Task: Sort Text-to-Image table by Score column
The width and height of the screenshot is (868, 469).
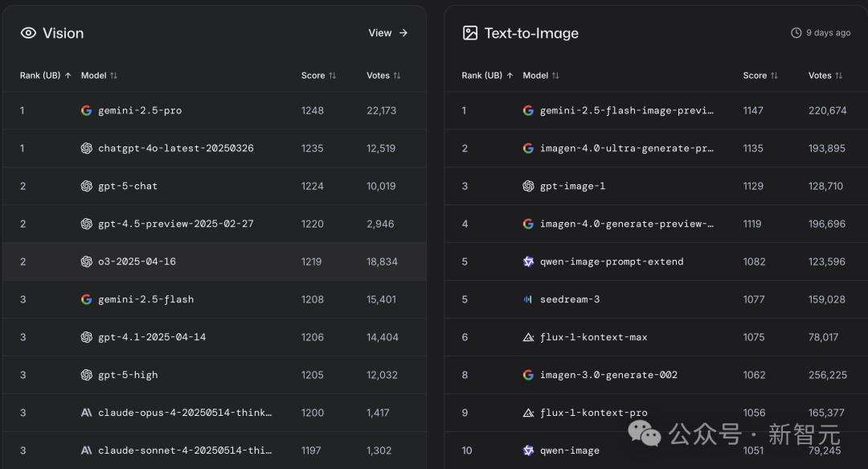Action: click(760, 76)
